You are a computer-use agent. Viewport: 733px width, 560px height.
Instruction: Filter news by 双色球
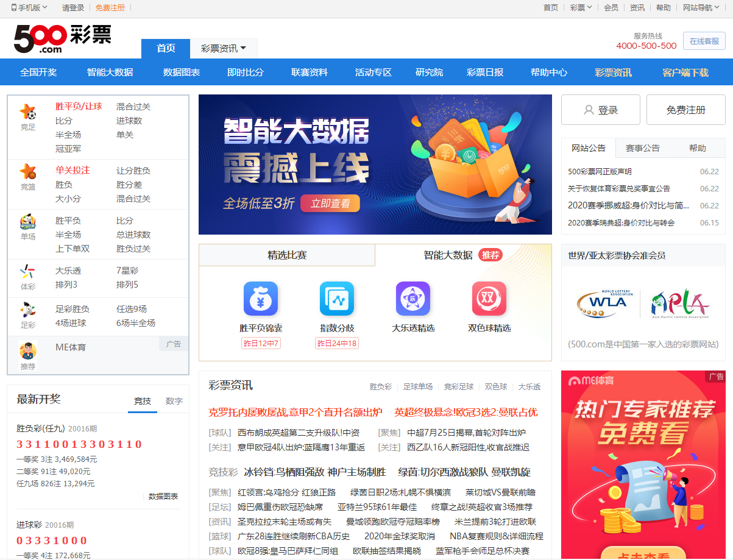495,387
